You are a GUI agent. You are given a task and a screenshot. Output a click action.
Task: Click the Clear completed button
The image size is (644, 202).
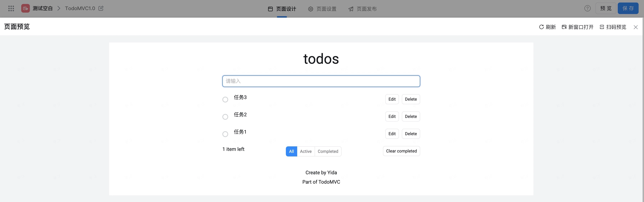(x=401, y=151)
